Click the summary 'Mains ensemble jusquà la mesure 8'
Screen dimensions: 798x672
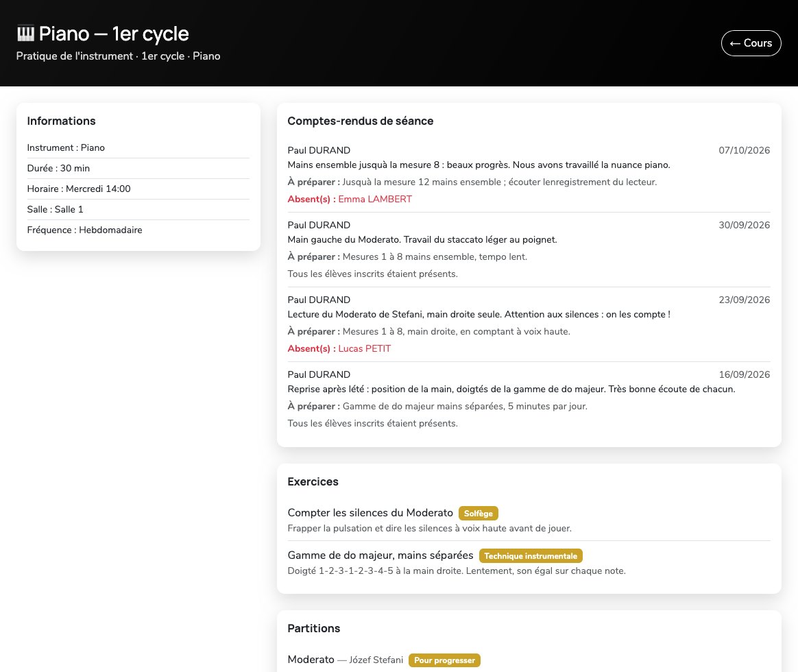(x=479, y=165)
